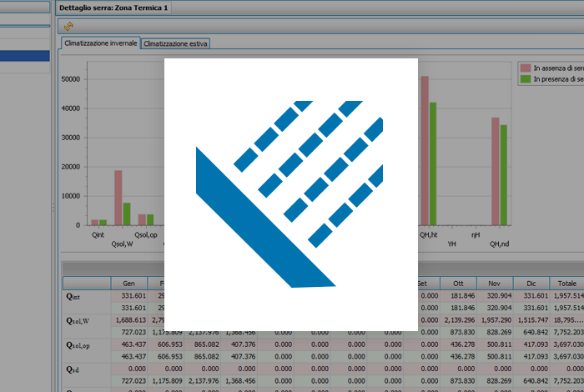This screenshot has width=584, height=392.
Task: Click 1,957.514 in the pink Qint row
Action: 568,295
